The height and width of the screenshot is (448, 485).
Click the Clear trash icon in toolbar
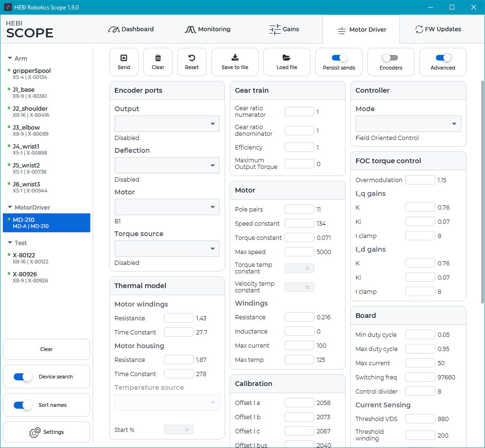pos(158,58)
